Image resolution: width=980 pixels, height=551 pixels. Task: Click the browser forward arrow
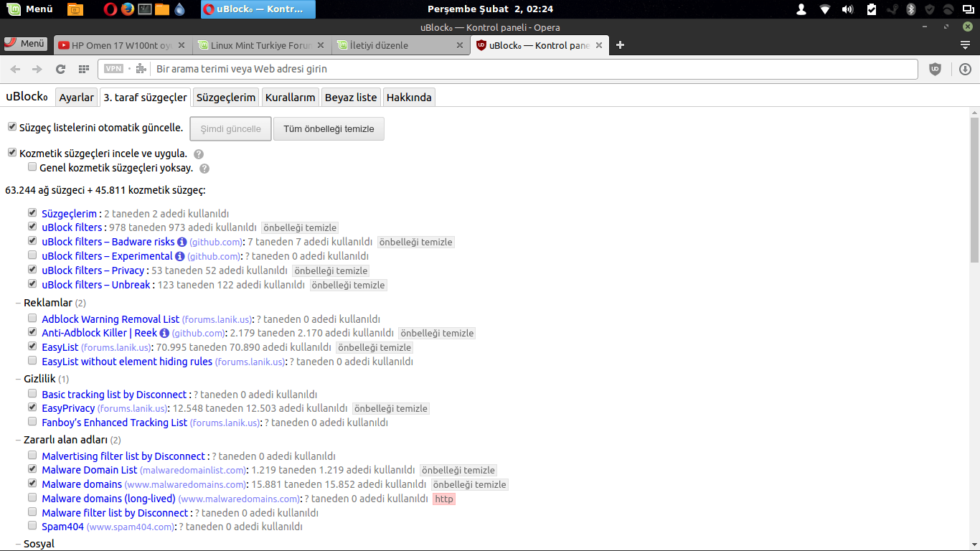(x=37, y=70)
